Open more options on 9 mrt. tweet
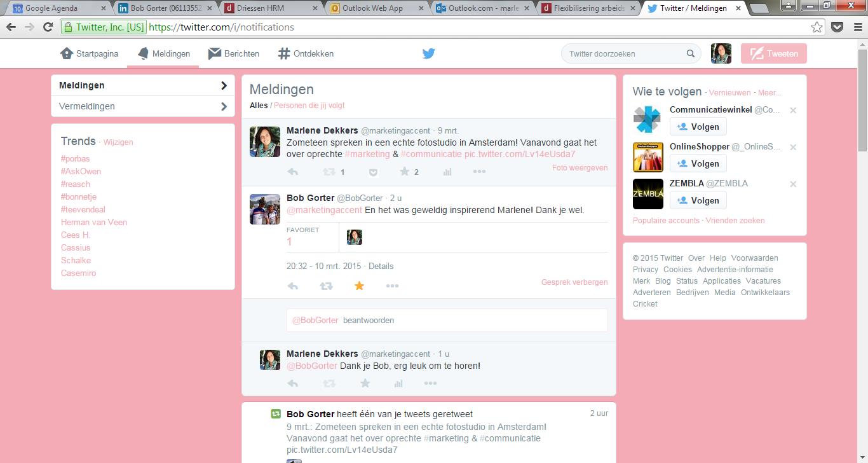 coord(480,172)
